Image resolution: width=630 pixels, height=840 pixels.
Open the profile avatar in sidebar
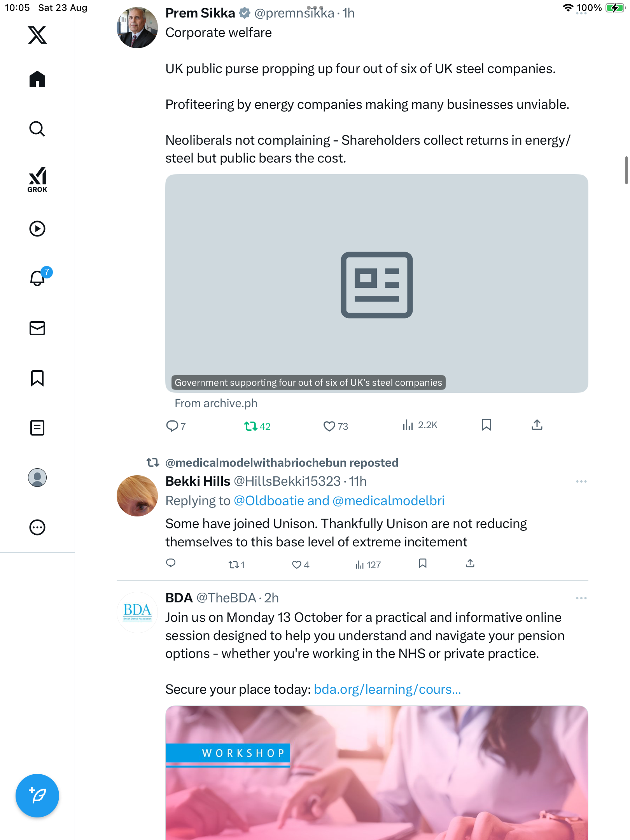[x=37, y=477]
